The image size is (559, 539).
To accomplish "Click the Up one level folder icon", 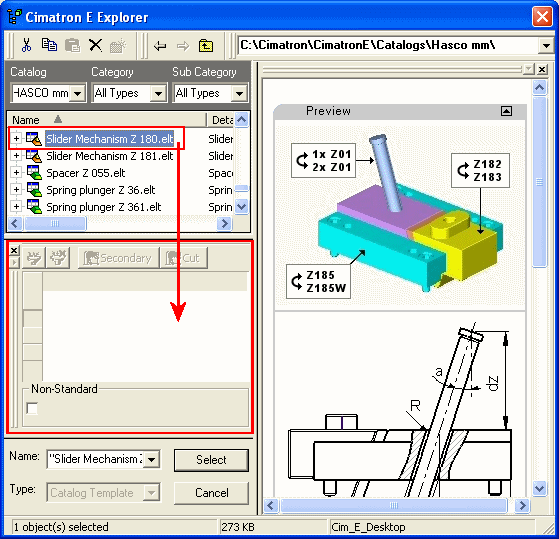I will click(206, 46).
